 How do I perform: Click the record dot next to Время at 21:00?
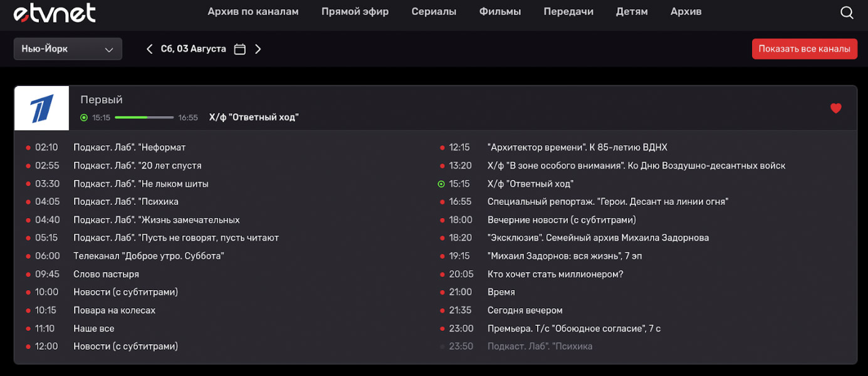click(x=443, y=292)
